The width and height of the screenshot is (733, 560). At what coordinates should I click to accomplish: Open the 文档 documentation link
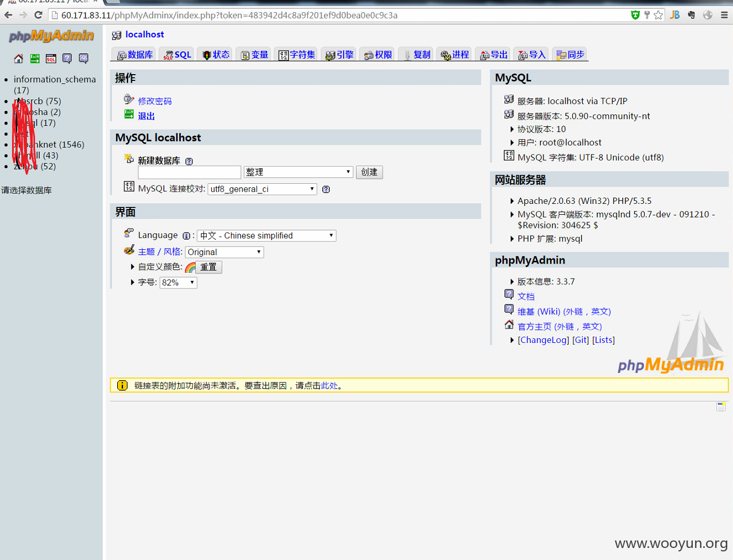click(x=526, y=296)
